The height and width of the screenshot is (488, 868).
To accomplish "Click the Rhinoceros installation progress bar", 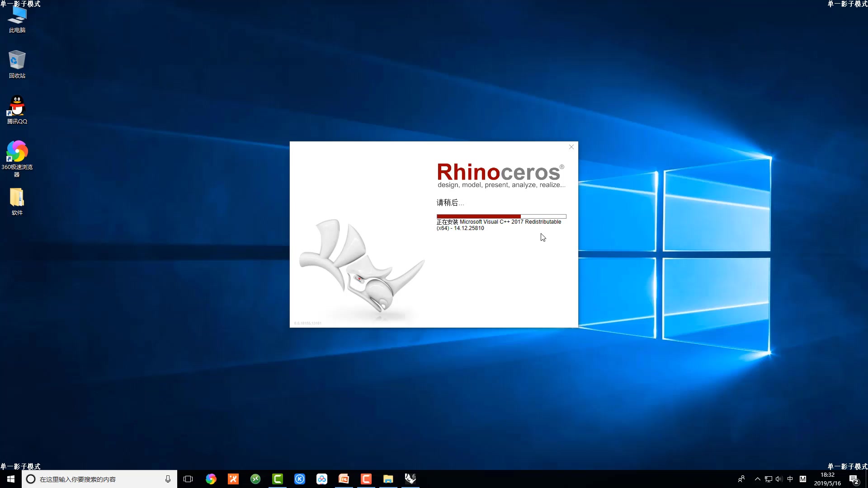I will (501, 216).
